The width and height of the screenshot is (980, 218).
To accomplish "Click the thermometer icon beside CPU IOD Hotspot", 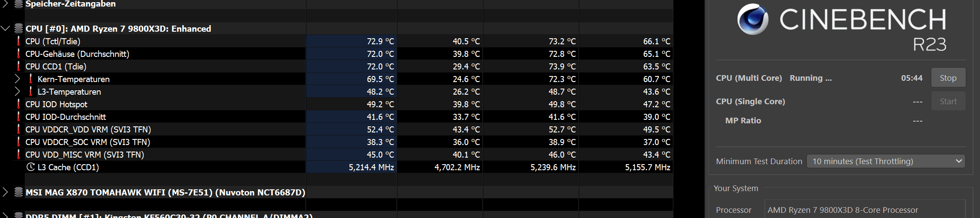I will [18, 104].
